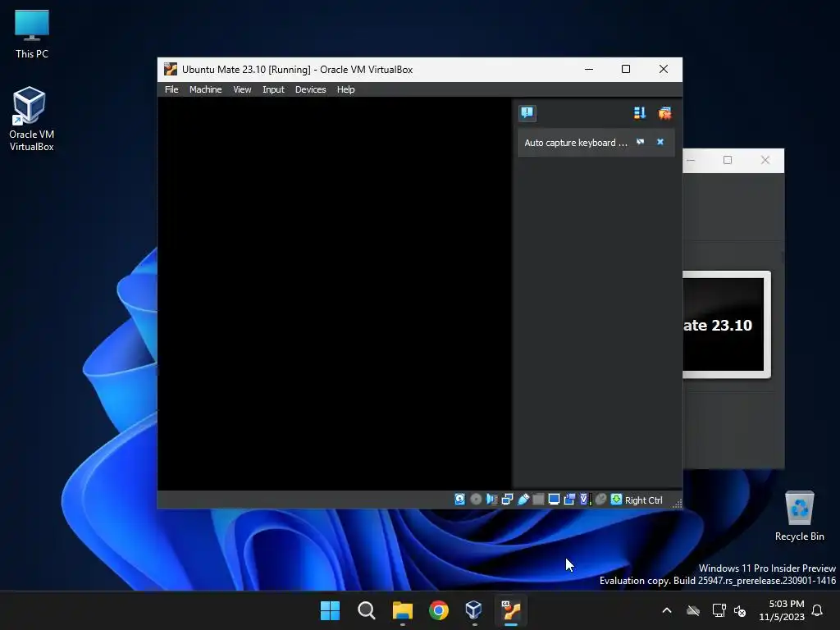Click the audio status icon
The height and width of the screenshot is (630, 840).
[x=491, y=500]
